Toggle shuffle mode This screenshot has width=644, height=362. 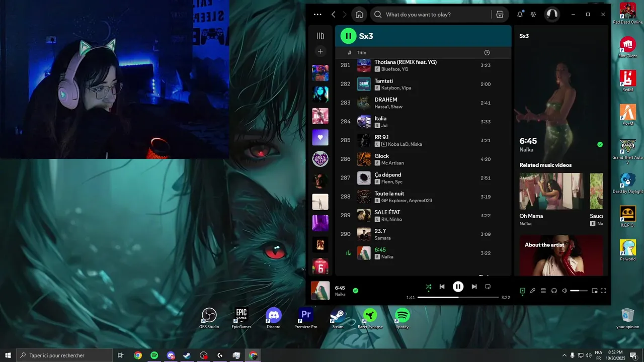pos(428,287)
